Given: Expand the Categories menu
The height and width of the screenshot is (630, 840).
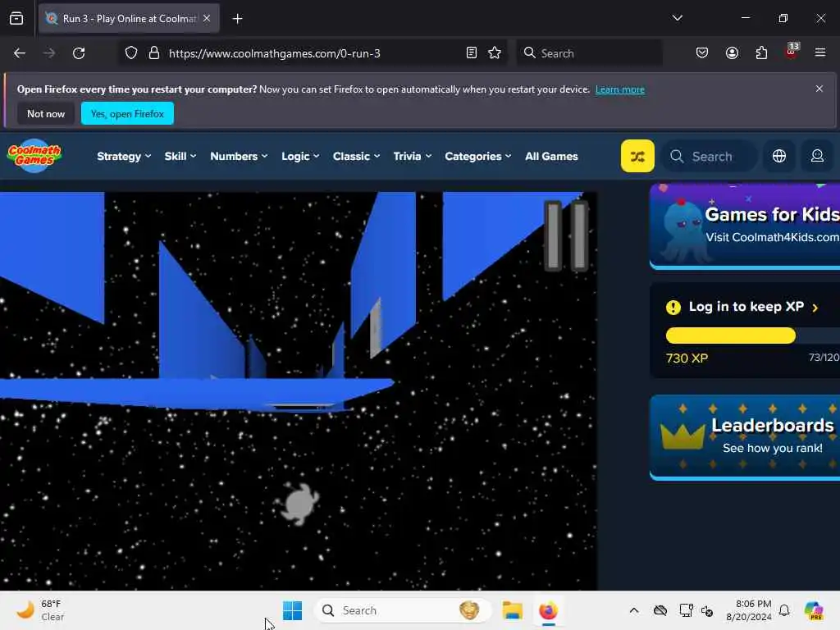Looking at the screenshot, I should click(478, 157).
